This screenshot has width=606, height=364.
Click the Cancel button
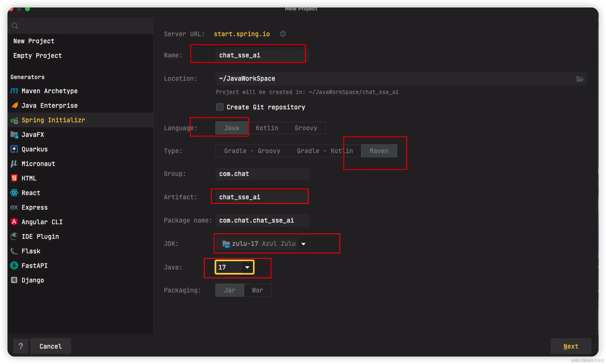coord(51,346)
